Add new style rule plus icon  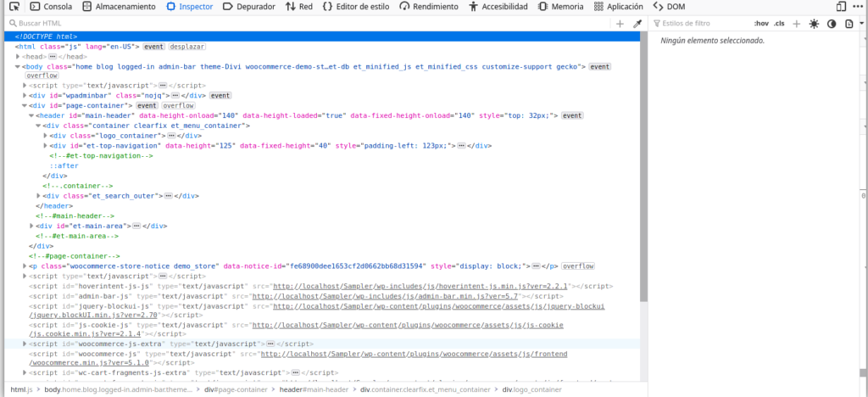tap(797, 24)
